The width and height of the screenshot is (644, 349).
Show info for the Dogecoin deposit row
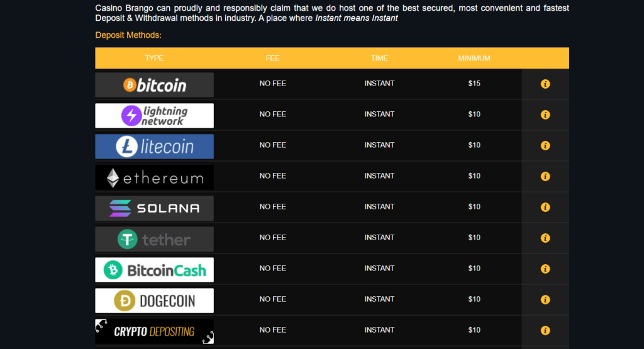point(545,299)
